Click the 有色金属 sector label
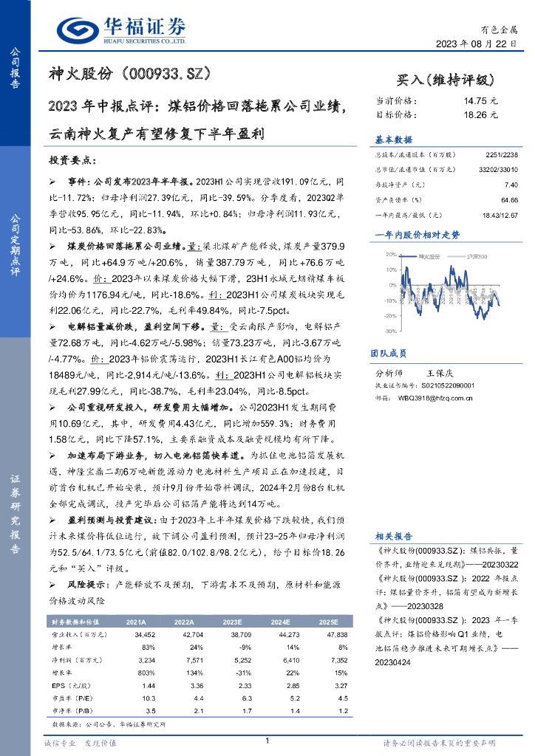The width and height of the screenshot is (535, 756). [500, 30]
